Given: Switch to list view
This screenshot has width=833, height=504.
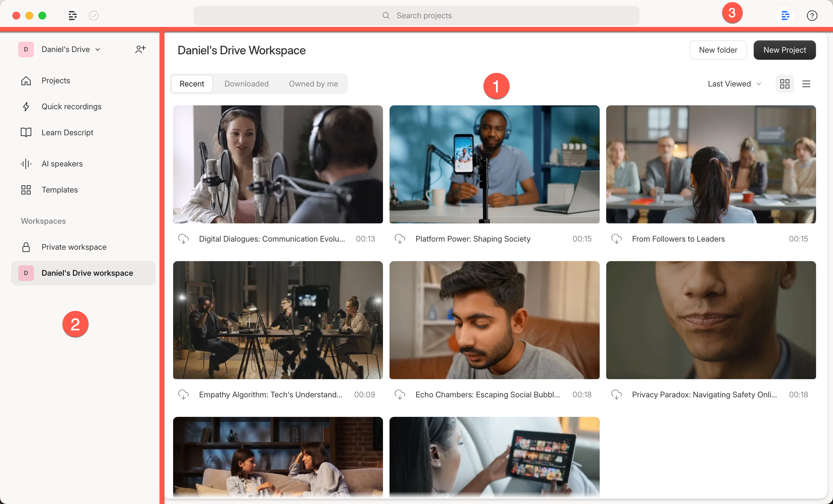Looking at the screenshot, I should (806, 84).
